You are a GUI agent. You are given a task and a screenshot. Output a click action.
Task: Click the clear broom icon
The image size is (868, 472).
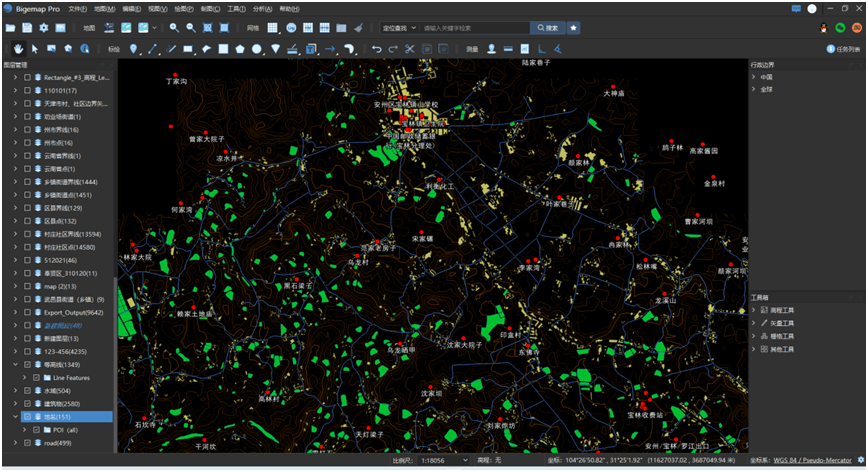[358, 28]
